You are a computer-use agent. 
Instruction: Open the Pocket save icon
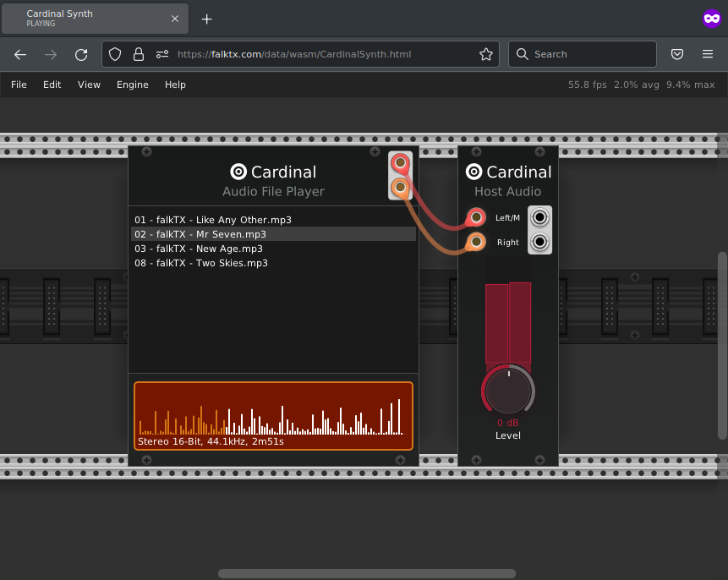pyautogui.click(x=677, y=54)
